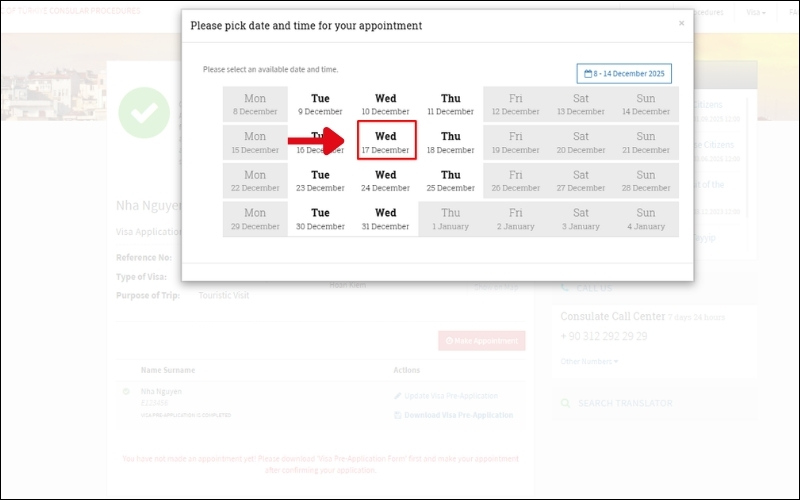The image size is (800, 500).
Task: Select Wed 24 December in the calendar
Action: [x=386, y=181]
